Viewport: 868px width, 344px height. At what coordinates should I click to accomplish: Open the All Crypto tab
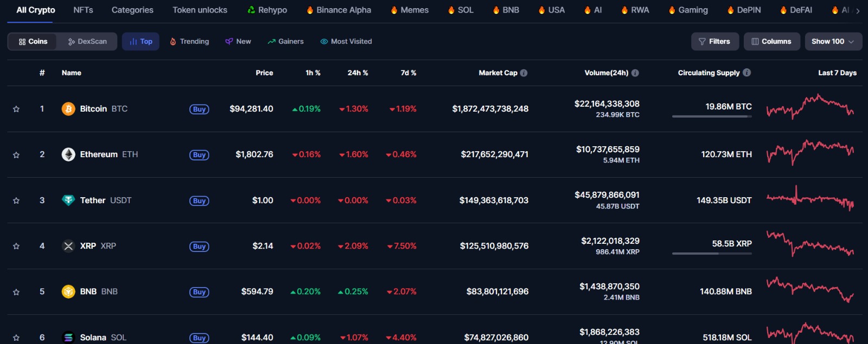point(36,10)
